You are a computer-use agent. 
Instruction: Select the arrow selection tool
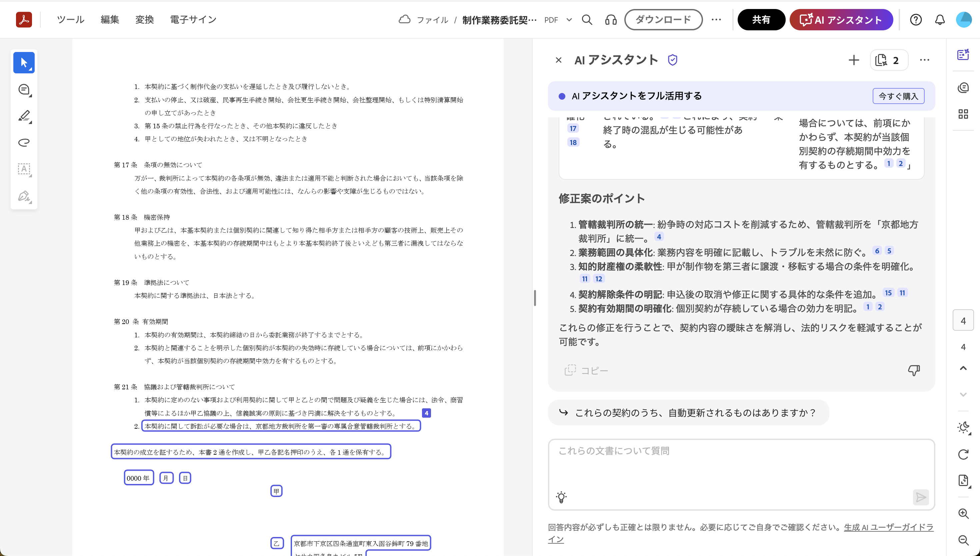tap(24, 63)
